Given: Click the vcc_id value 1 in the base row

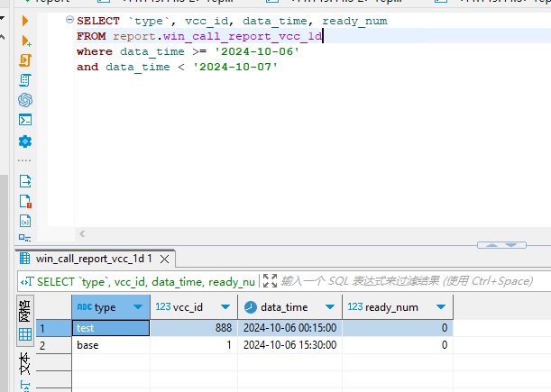Looking at the screenshot, I should point(194,345).
